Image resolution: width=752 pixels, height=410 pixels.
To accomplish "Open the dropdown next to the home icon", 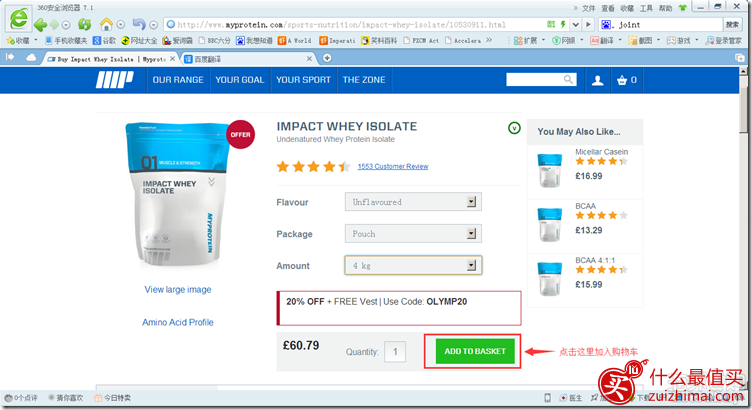I will tap(121, 24).
